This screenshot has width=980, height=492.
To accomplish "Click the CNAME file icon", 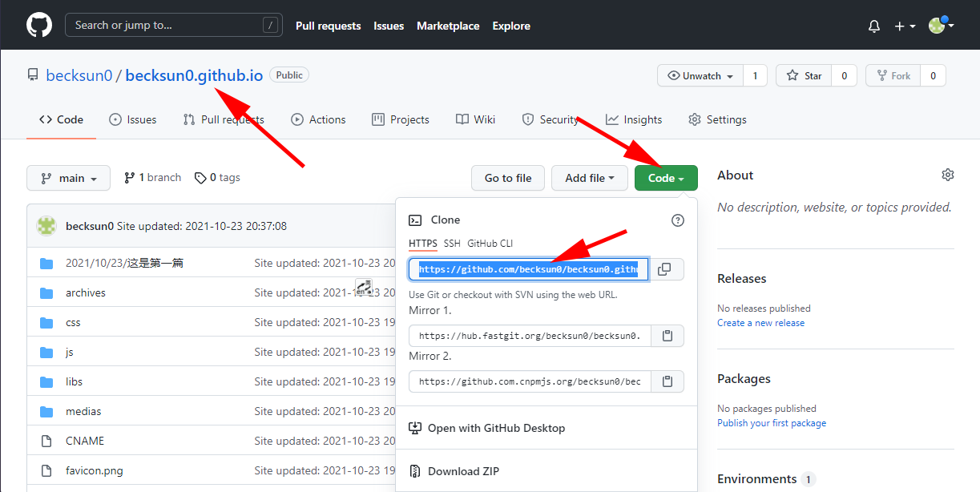I will pyautogui.click(x=46, y=441).
